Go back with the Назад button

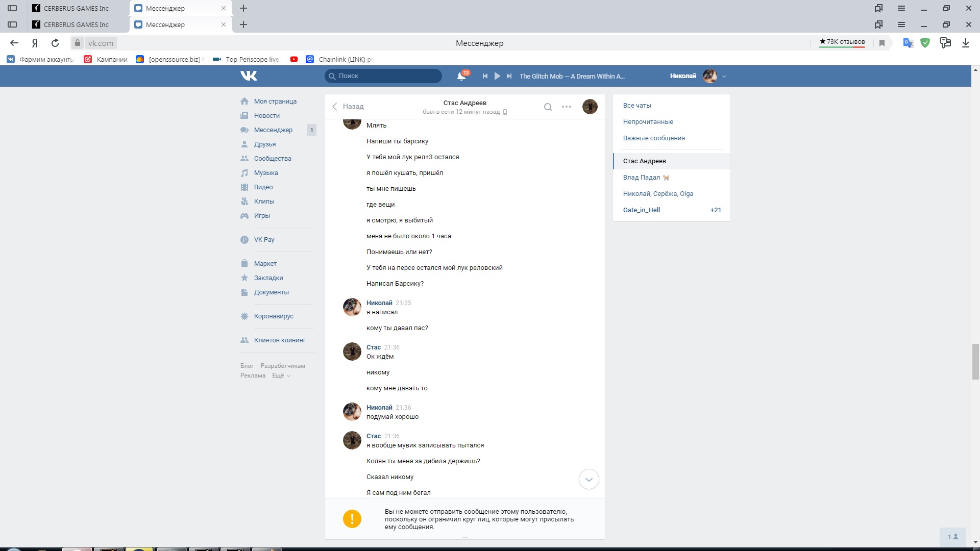tap(348, 106)
